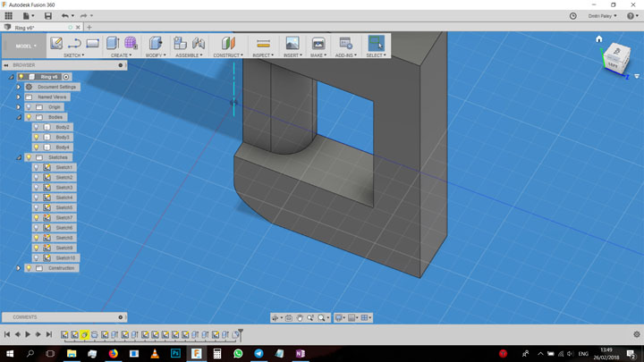
Task: Activate the Select tool icon
Action: (377, 43)
